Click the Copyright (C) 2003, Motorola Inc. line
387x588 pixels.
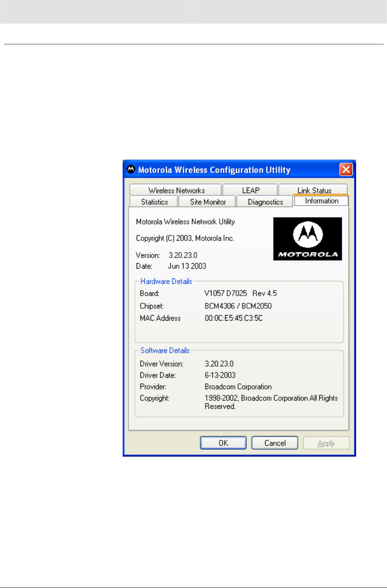click(x=185, y=238)
